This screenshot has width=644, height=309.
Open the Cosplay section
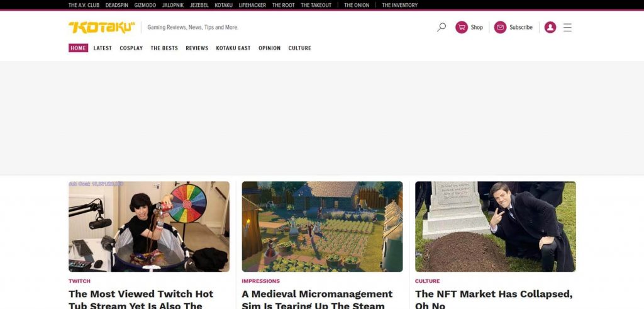131,48
